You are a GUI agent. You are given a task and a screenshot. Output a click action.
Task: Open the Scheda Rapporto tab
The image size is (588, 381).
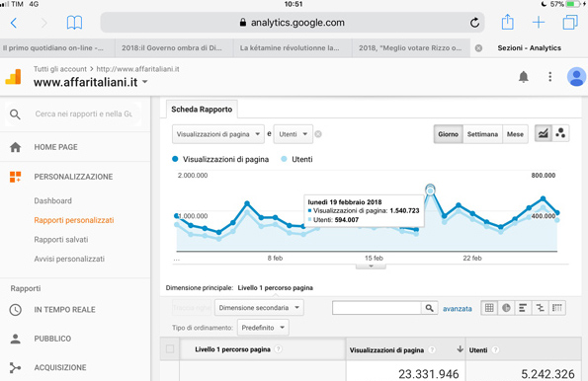point(202,110)
